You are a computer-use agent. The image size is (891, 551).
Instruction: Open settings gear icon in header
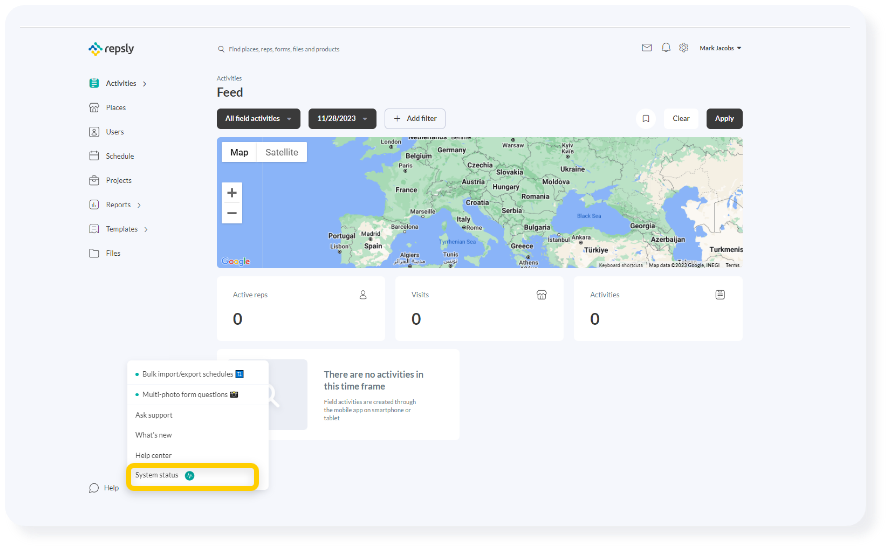[x=684, y=48]
